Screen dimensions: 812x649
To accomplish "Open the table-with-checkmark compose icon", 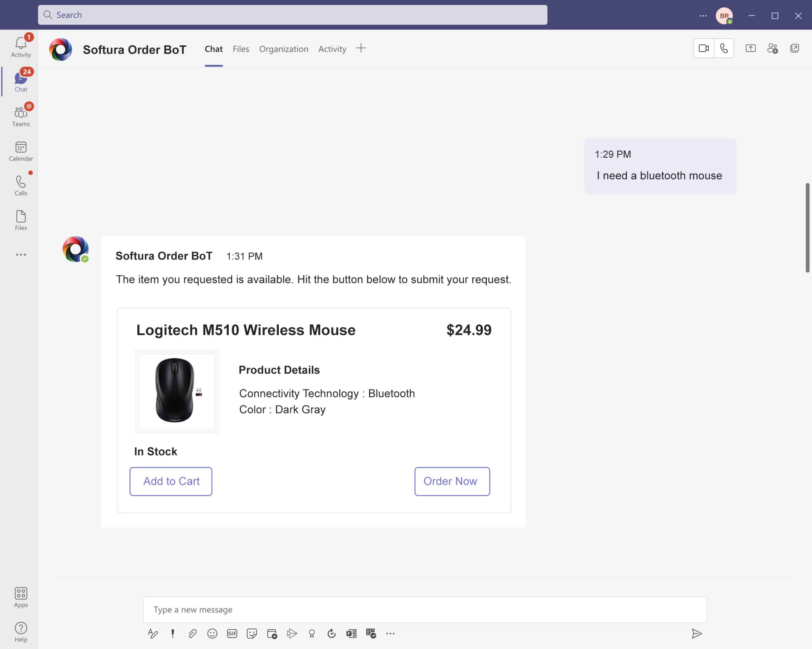I will (371, 633).
